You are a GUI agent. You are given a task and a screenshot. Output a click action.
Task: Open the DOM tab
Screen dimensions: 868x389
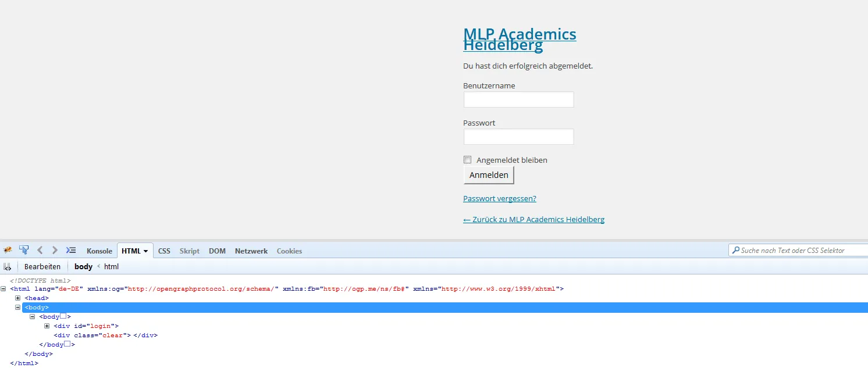pyautogui.click(x=217, y=251)
